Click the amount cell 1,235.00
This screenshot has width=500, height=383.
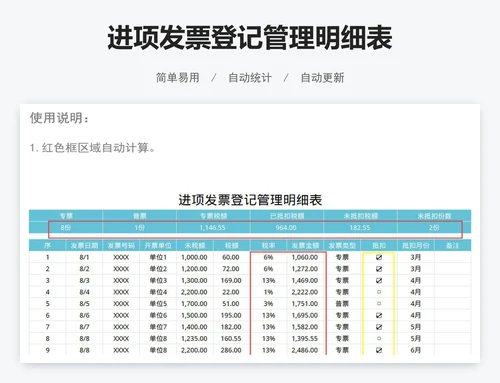(194, 338)
